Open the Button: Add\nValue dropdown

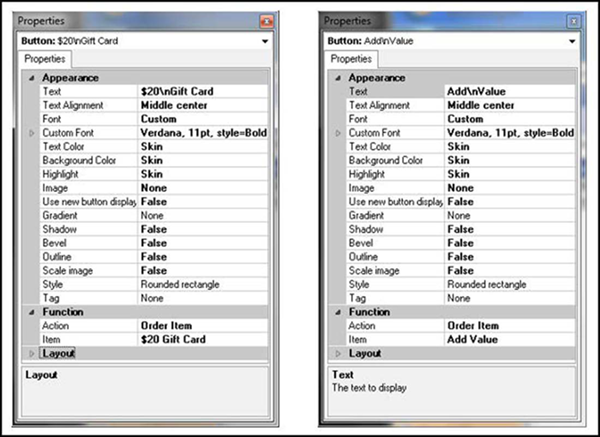tap(572, 41)
